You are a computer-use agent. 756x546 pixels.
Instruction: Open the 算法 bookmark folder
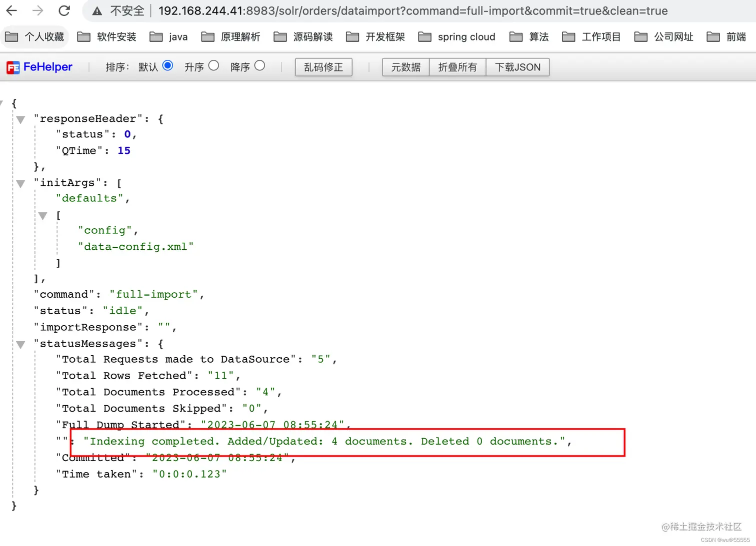pos(529,37)
